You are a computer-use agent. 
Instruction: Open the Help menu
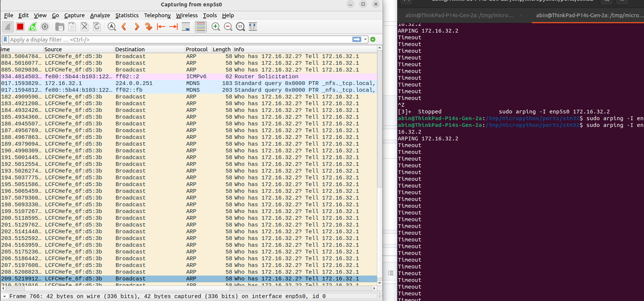pos(228,15)
